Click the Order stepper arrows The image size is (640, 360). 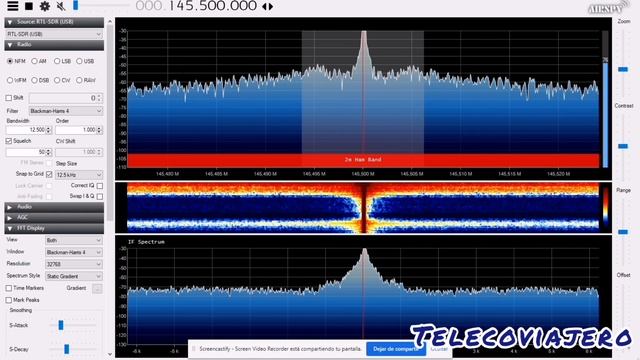click(x=100, y=130)
